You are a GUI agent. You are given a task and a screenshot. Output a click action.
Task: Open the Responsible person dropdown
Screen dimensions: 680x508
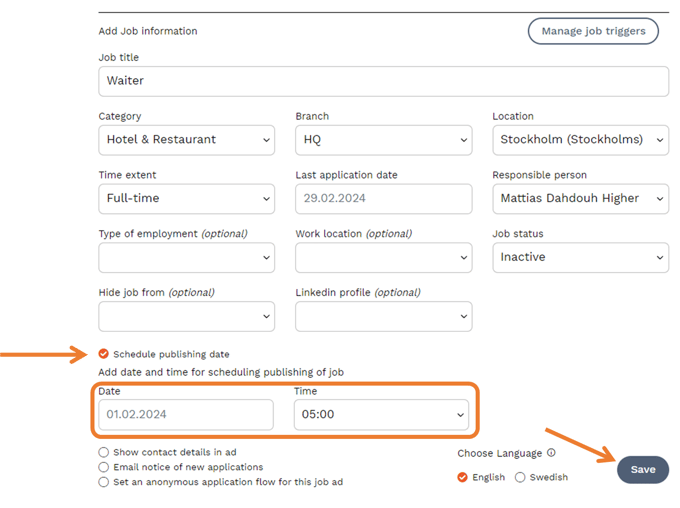pos(580,199)
